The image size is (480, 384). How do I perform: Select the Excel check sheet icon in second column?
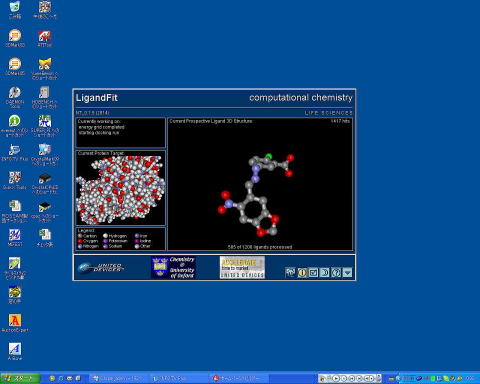pyautogui.click(x=45, y=237)
